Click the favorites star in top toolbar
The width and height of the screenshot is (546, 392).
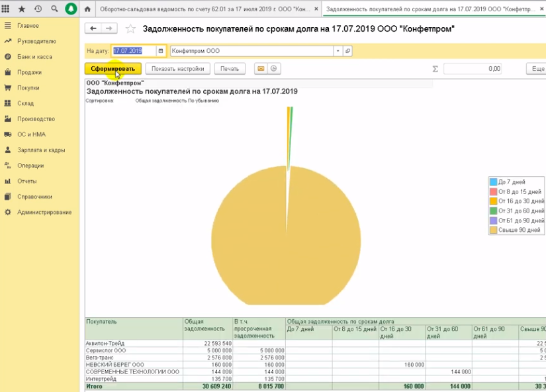point(22,9)
